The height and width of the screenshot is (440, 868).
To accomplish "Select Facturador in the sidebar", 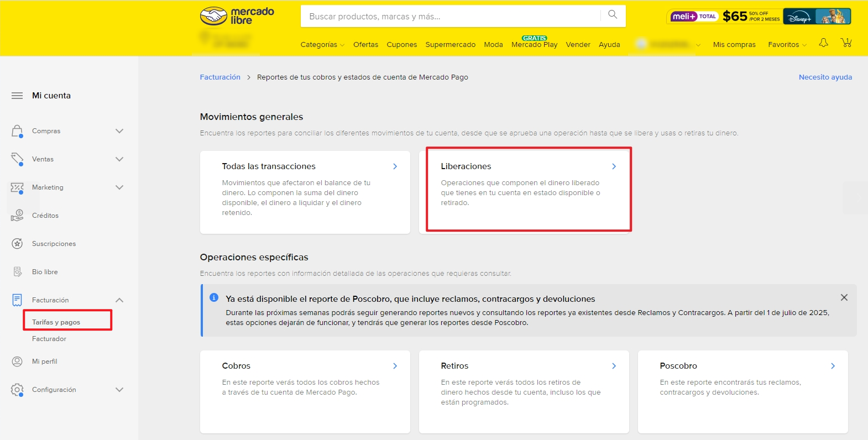I will (49, 339).
